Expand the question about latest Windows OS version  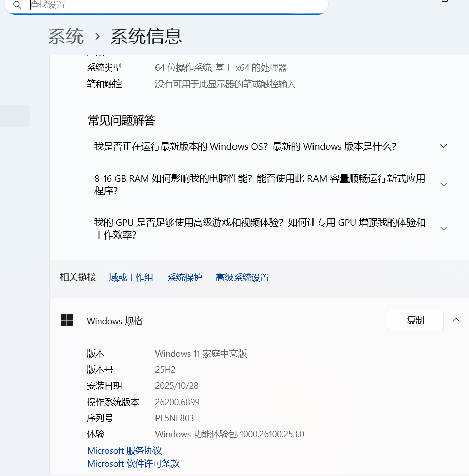point(443,146)
